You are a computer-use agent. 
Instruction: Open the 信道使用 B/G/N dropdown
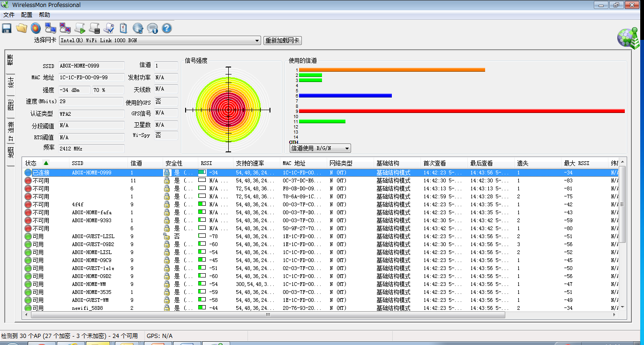click(320, 149)
